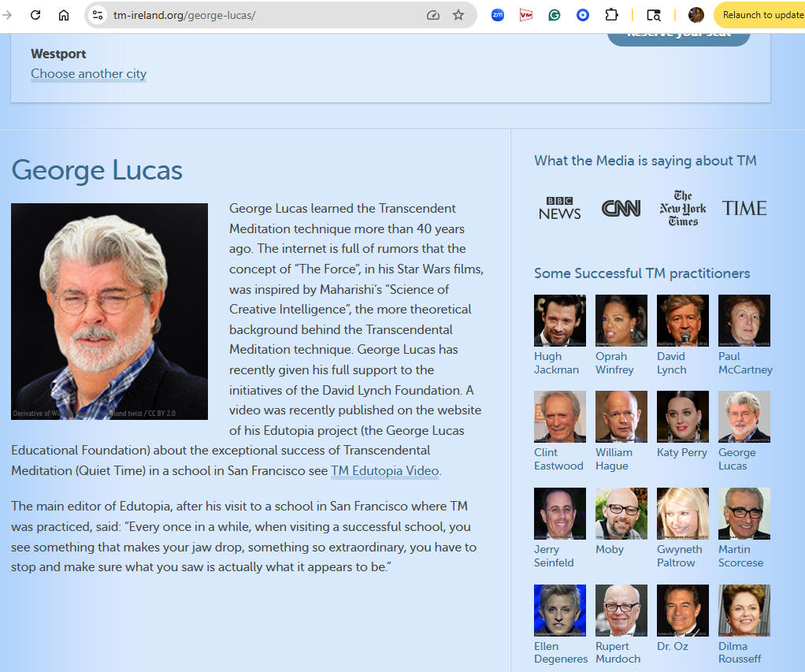The image size is (805, 672).
Task: Open Ellen Degeneres thumbnail photo
Action: point(559,611)
